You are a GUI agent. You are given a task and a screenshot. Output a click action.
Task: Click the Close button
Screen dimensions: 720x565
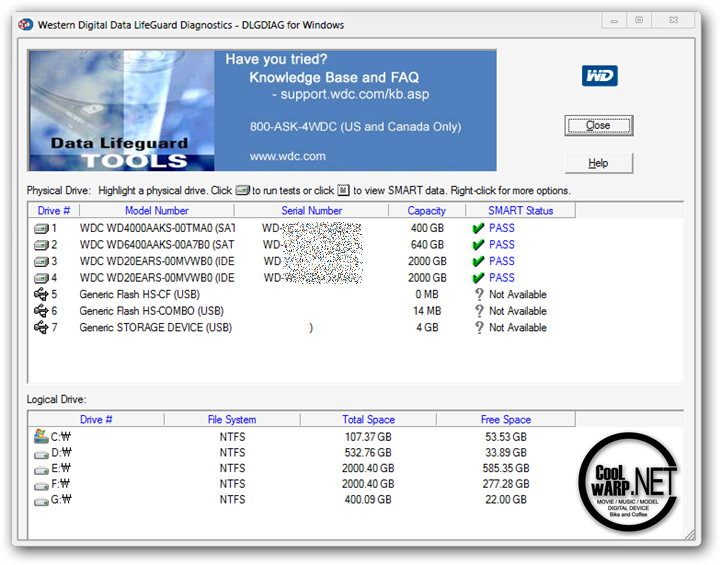(x=599, y=125)
